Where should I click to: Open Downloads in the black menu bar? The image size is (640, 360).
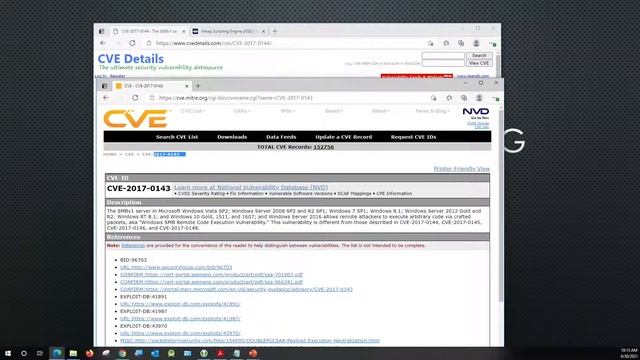tap(232, 137)
